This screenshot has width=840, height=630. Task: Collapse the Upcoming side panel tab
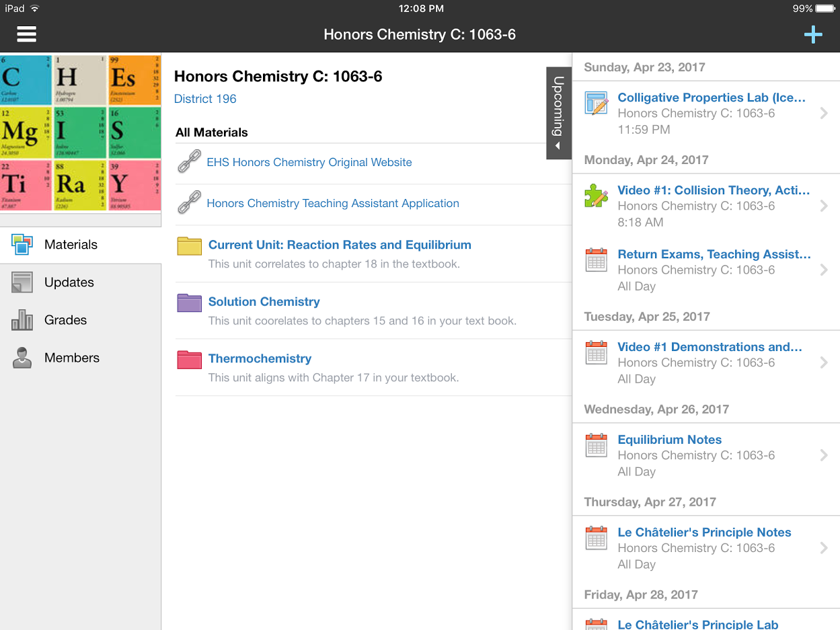(558, 113)
